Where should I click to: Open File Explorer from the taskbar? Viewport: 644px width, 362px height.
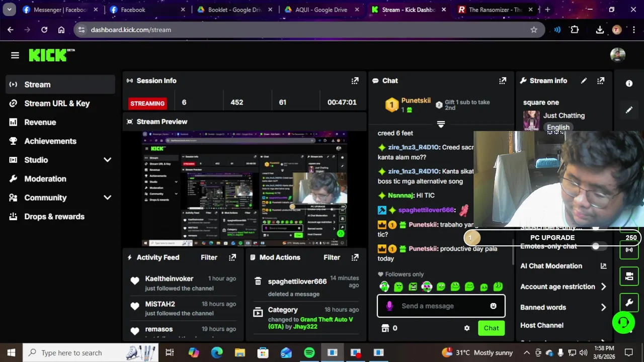[x=239, y=352]
